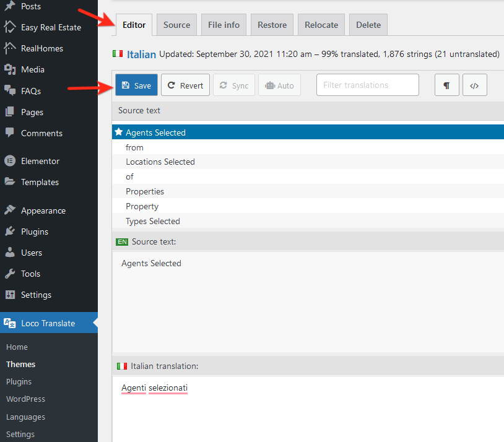Open the Comments menu label
Screen dimensions: 504x442
coord(41,133)
